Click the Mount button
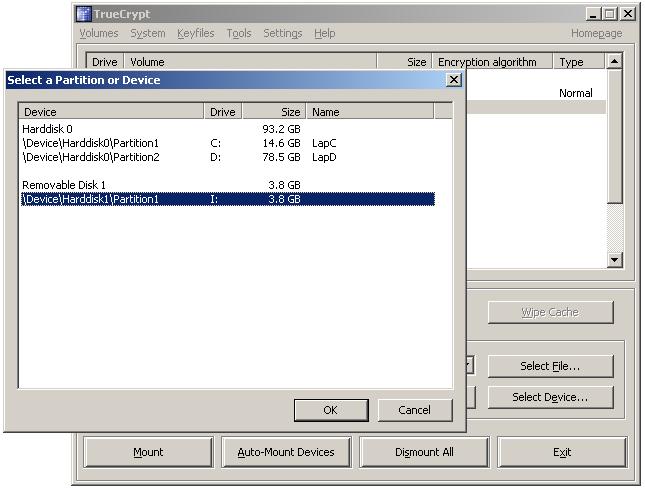The image size is (645, 490). tap(148, 452)
